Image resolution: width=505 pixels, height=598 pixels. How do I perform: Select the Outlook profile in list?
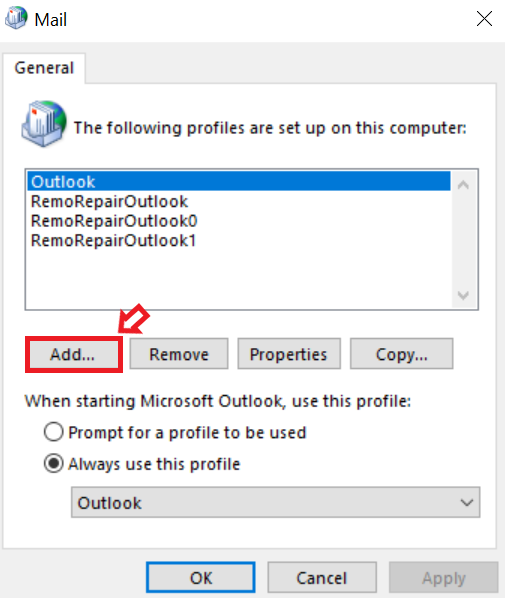click(x=239, y=182)
